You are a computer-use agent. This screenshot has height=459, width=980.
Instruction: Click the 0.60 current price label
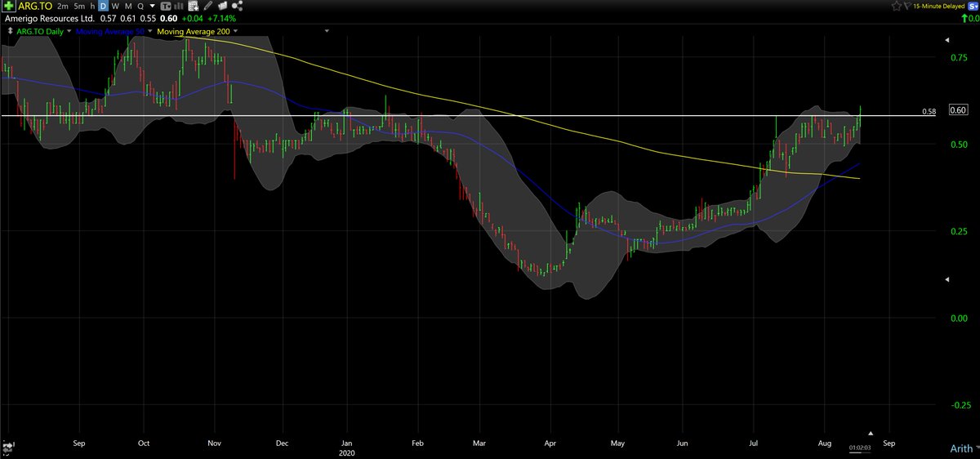[958, 110]
